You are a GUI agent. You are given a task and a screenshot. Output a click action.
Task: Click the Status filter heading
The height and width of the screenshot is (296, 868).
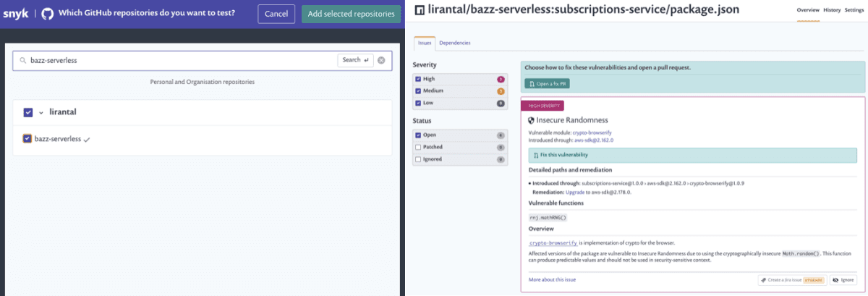[x=422, y=121]
